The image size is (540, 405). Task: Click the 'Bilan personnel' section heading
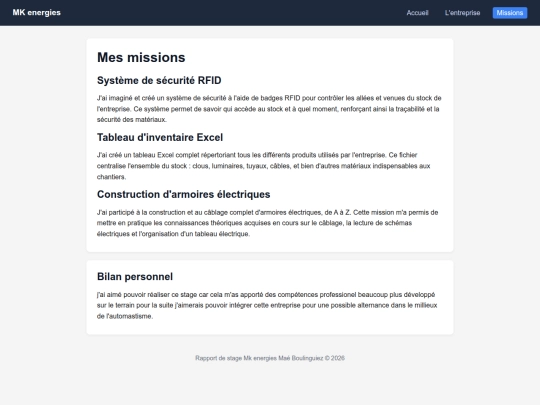click(135, 277)
